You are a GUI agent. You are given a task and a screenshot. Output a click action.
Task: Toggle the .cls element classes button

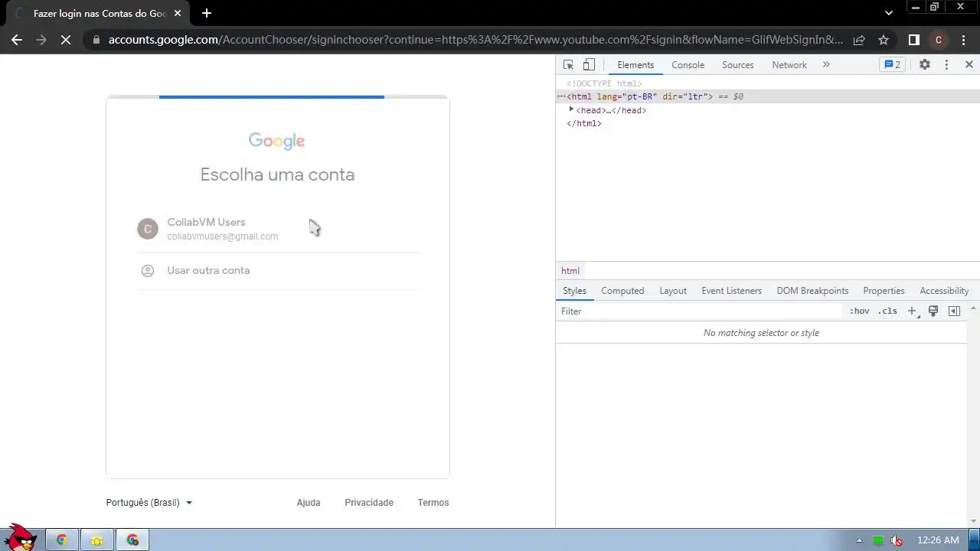887,311
